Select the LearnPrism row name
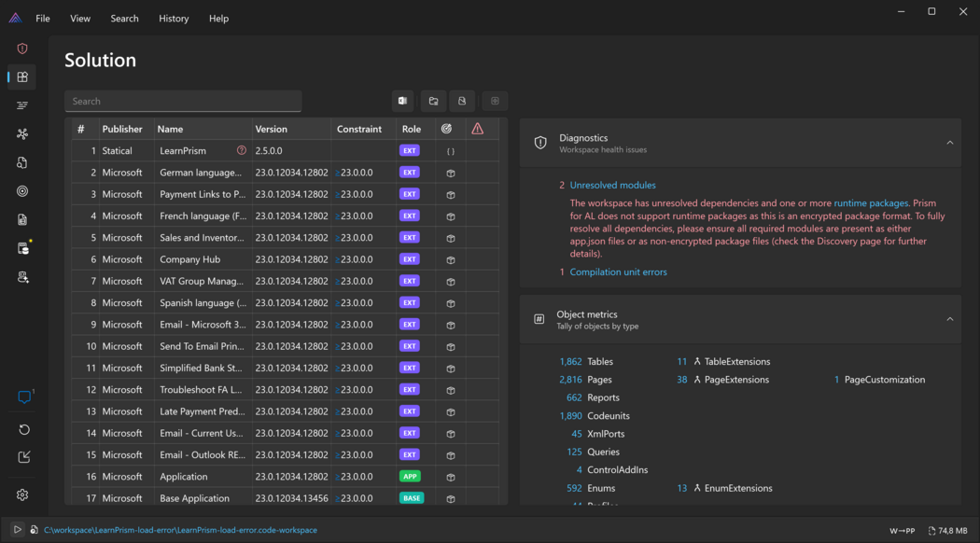 pyautogui.click(x=183, y=150)
